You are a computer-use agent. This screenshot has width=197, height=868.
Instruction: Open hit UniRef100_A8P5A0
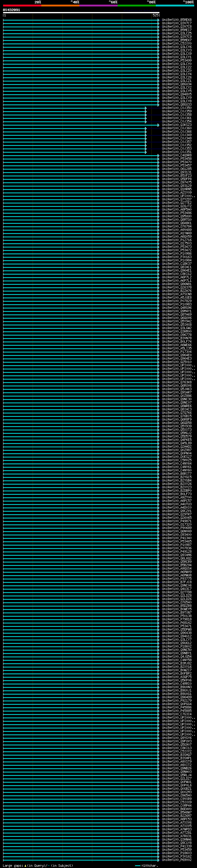coord(176,210)
